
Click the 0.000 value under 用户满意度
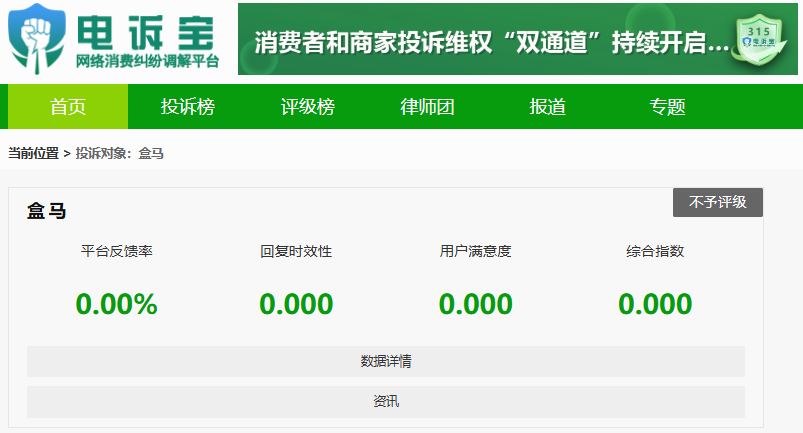click(475, 304)
